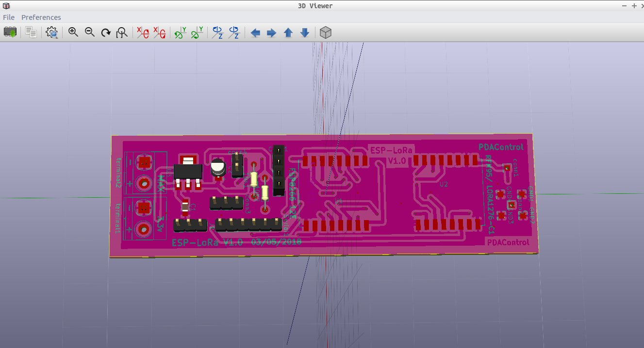
Task: Minimize the 3D Viewer window
Action: (625, 5)
